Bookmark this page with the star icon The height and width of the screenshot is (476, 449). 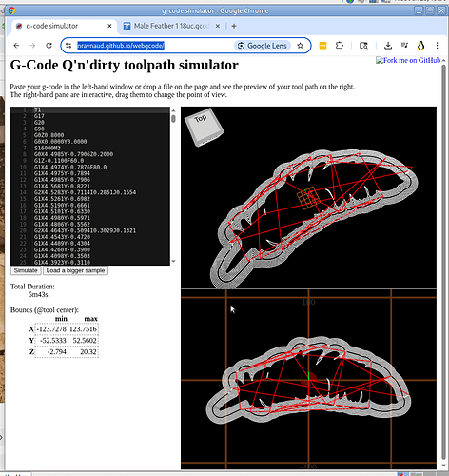point(300,46)
